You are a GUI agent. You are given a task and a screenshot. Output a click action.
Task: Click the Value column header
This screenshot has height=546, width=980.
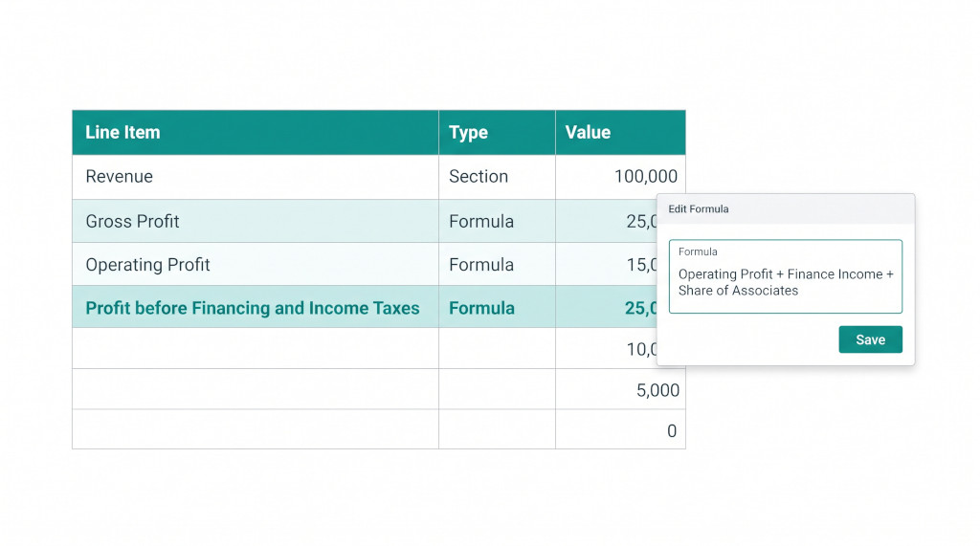coord(620,133)
